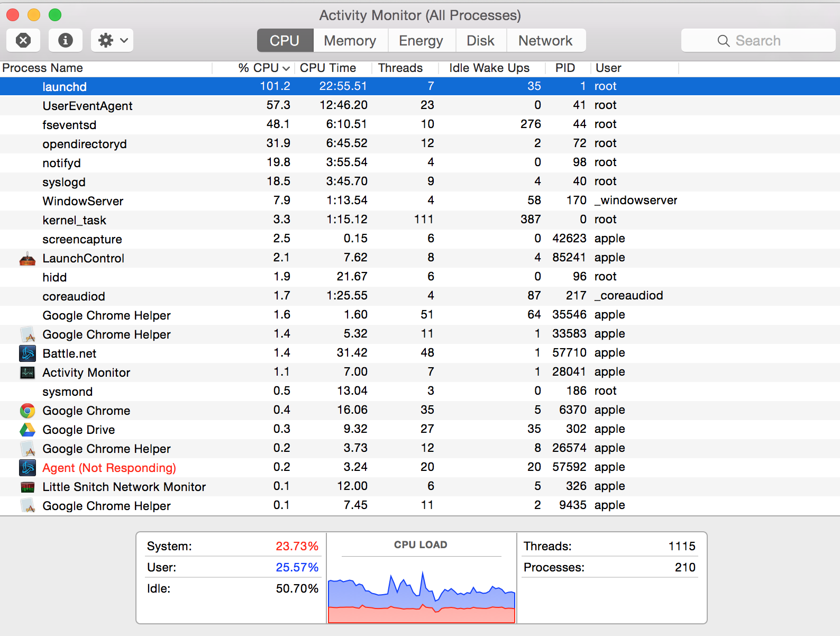840x636 pixels.
Task: Click the Google Drive icon in list
Action: coord(28,430)
